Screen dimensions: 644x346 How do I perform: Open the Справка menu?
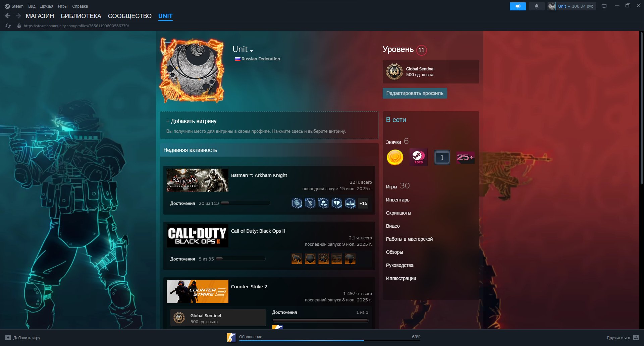pos(80,6)
